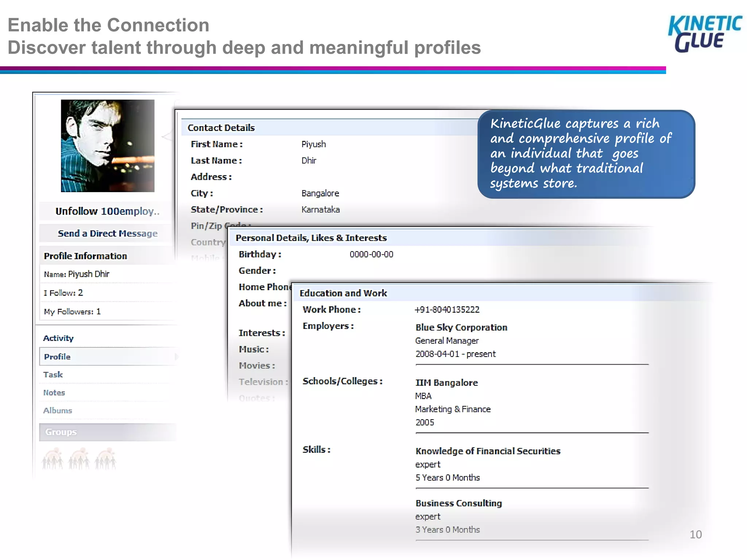Click the Contact Details header
Image resolution: width=747 pixels, height=560 pixels.
[x=221, y=128]
